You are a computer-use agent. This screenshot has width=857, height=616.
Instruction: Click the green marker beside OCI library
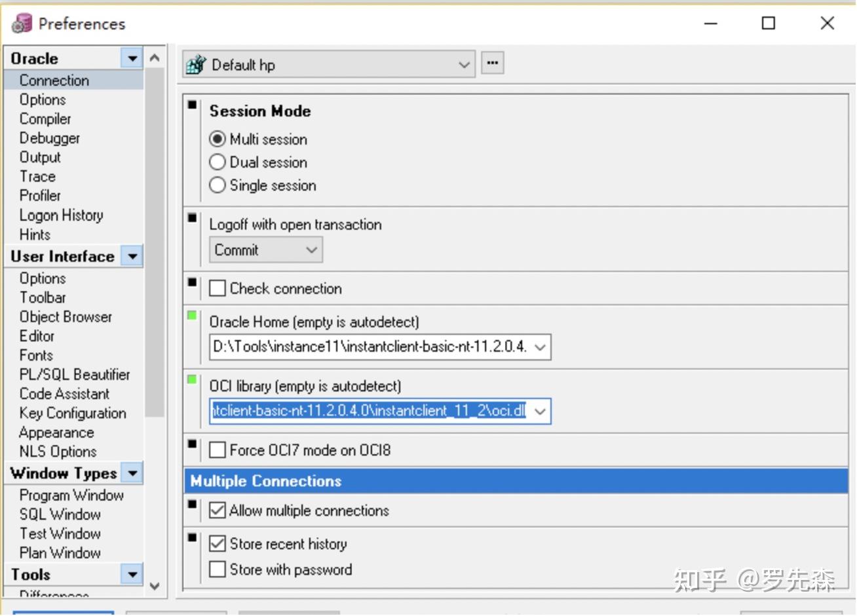[x=192, y=379]
